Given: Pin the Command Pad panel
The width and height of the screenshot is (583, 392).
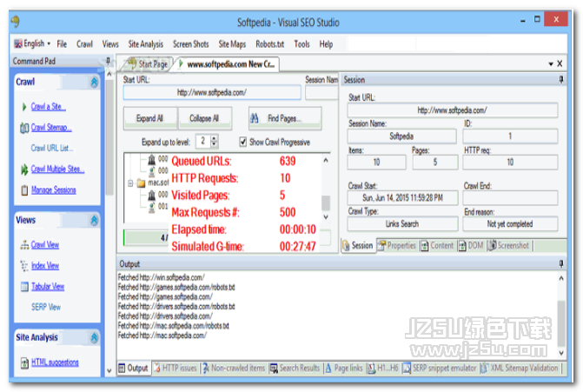Looking at the screenshot, I should click(x=108, y=61).
